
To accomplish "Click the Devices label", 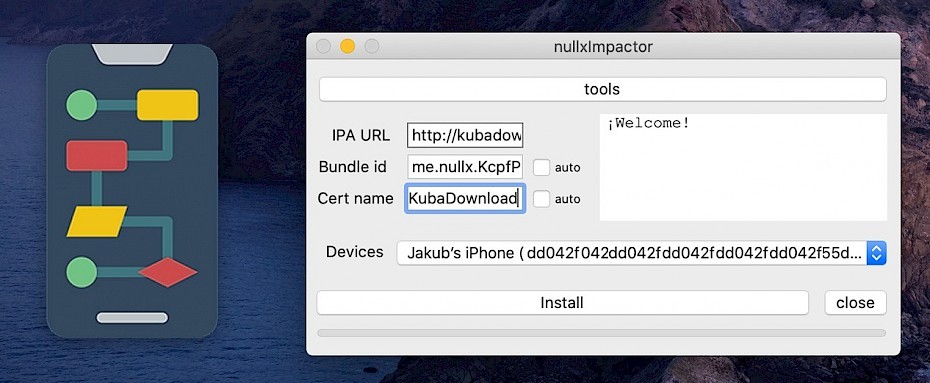I will 355,252.
